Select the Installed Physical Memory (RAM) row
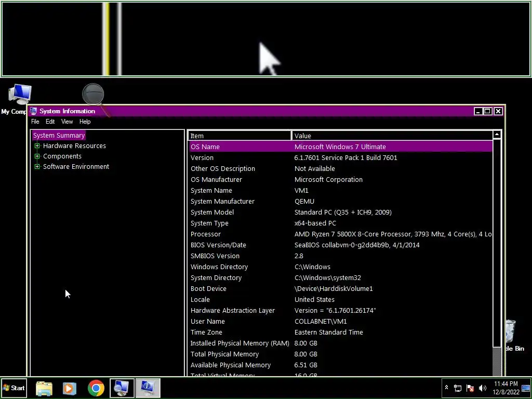532x399 pixels. (341, 343)
